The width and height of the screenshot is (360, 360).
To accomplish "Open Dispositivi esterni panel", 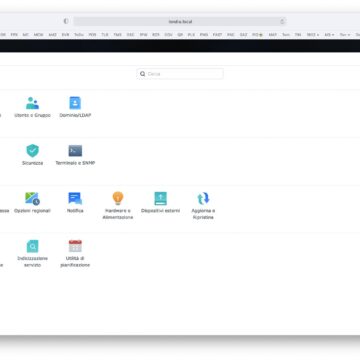I will pos(160,203).
